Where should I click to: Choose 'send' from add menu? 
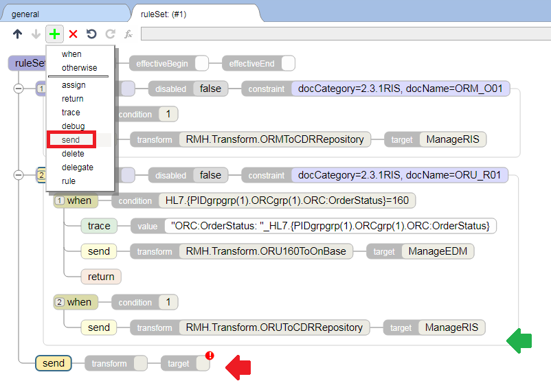tap(71, 140)
